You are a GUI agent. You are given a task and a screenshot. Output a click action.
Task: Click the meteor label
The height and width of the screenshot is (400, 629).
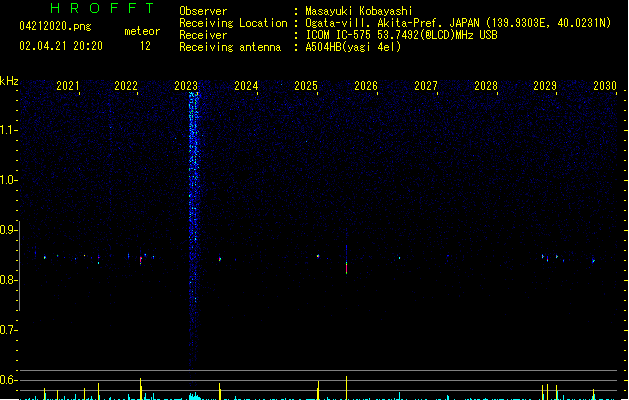(142, 31)
